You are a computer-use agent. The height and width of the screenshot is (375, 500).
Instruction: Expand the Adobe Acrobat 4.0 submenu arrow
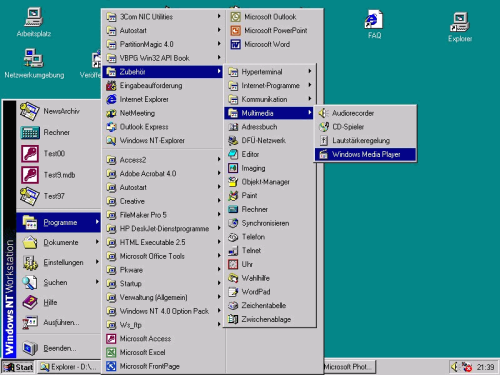click(x=219, y=173)
